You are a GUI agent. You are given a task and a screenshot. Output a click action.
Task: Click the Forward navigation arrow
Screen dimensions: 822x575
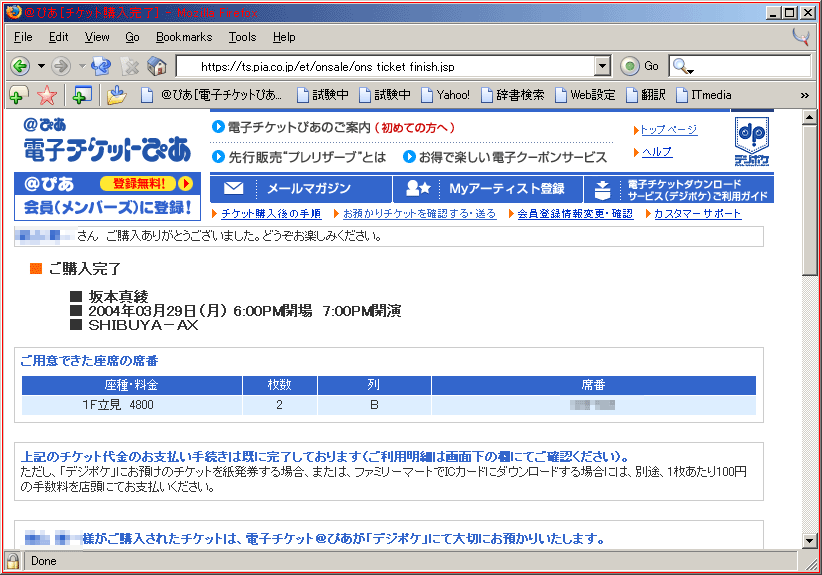click(61, 67)
